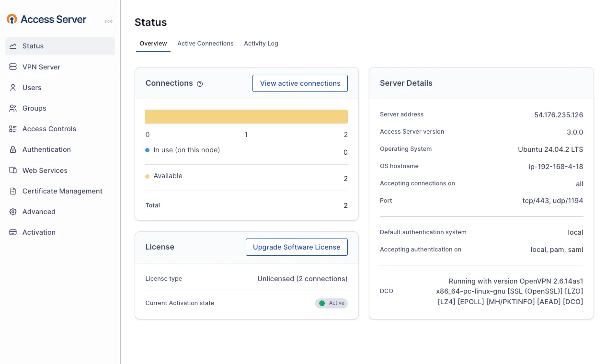
Task: Switch to the Active Connections tab
Action: click(x=206, y=44)
